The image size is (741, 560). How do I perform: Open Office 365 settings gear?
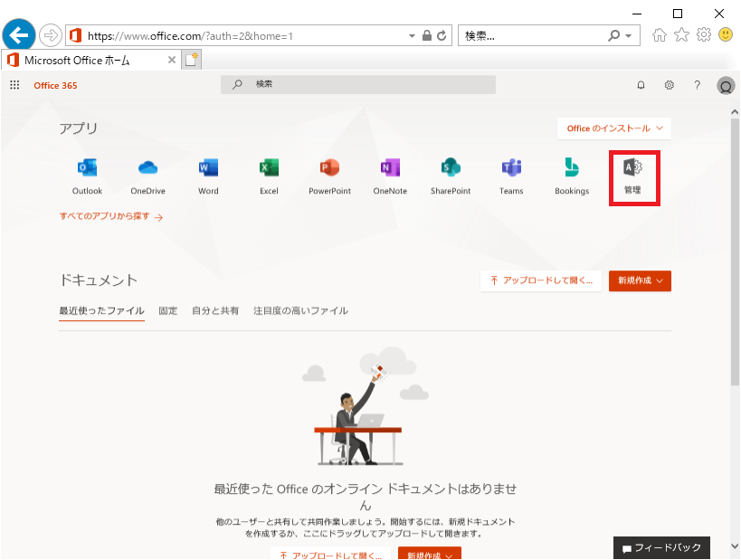tap(670, 85)
